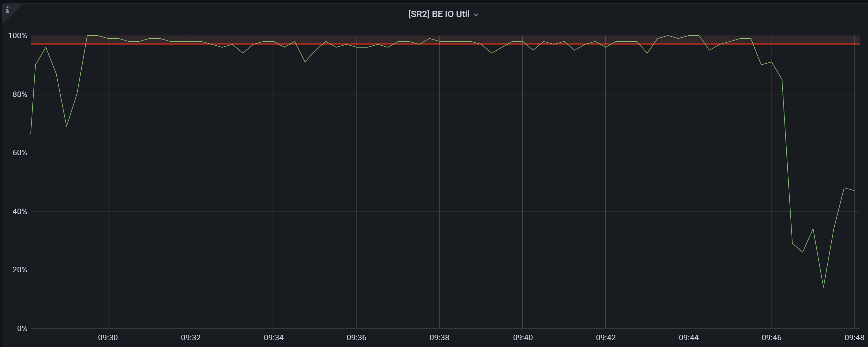The width and height of the screenshot is (868, 347).
Task: Click the 09:40 time axis label
Action: [523, 338]
